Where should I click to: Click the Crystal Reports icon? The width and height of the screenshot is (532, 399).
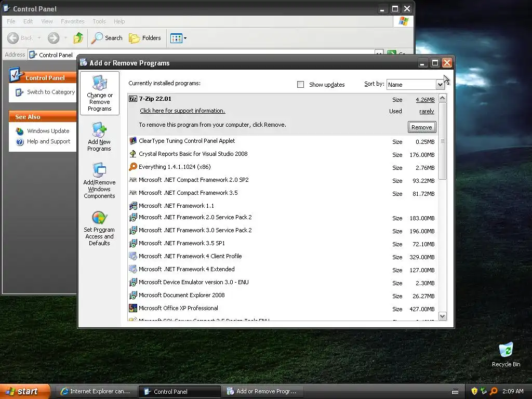(133, 154)
